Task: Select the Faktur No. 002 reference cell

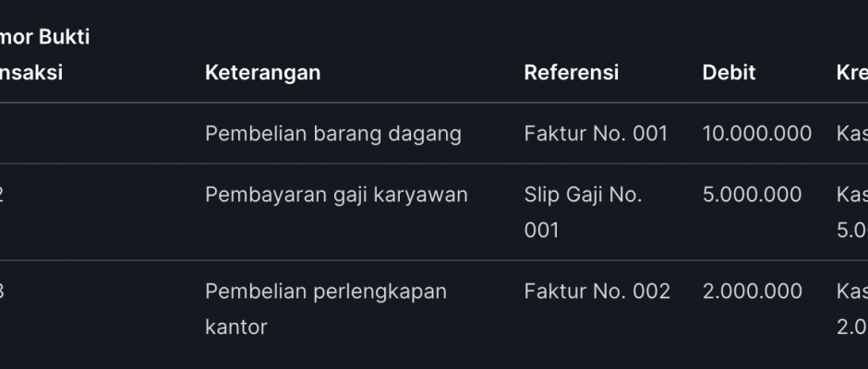Action: click(x=597, y=292)
